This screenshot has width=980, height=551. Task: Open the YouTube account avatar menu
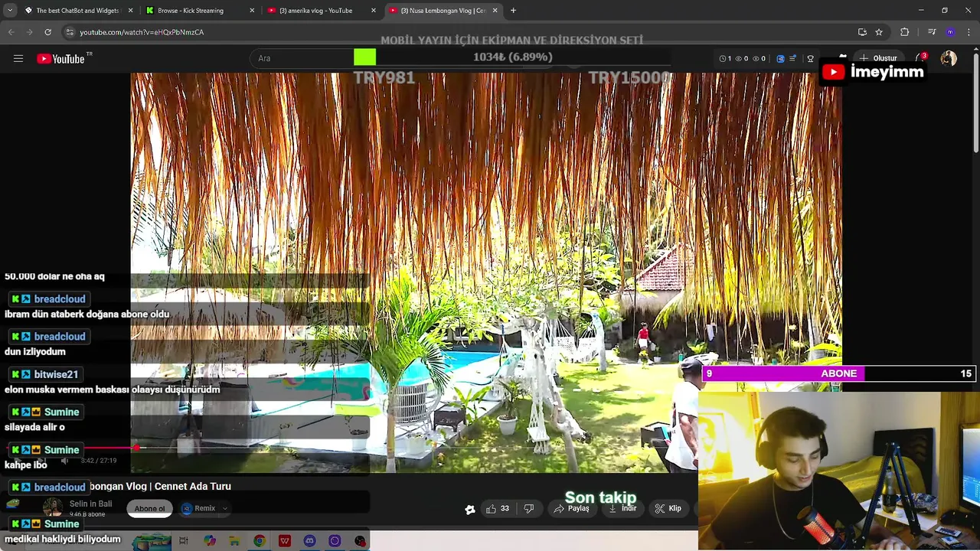click(949, 59)
